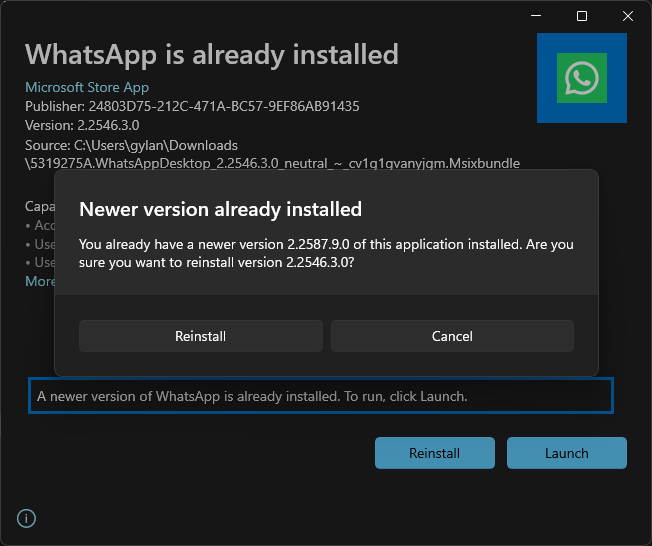Click the 'Newer version already installed' dialog title
This screenshot has width=652, height=546.
pos(220,209)
